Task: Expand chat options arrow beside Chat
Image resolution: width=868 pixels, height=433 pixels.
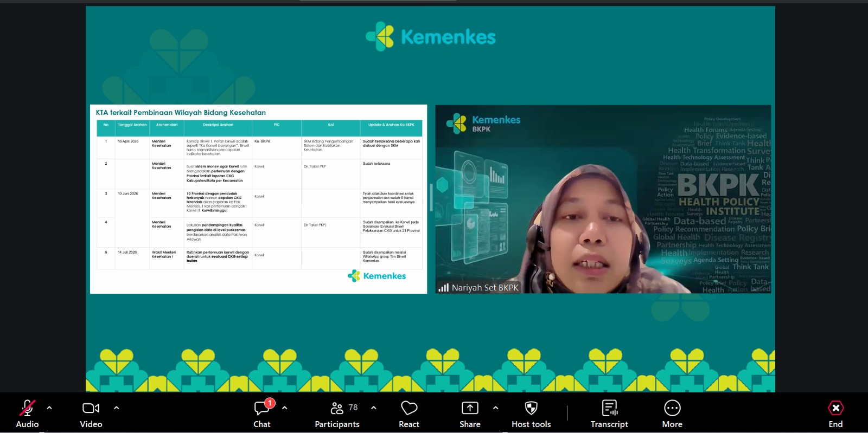Action: pos(285,408)
